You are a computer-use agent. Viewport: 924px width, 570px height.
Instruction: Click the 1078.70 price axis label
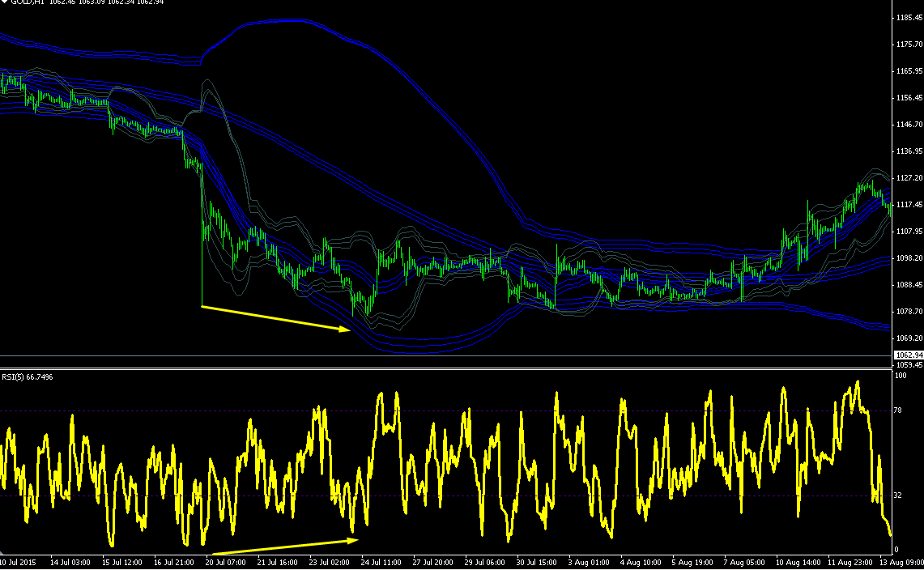(909, 311)
